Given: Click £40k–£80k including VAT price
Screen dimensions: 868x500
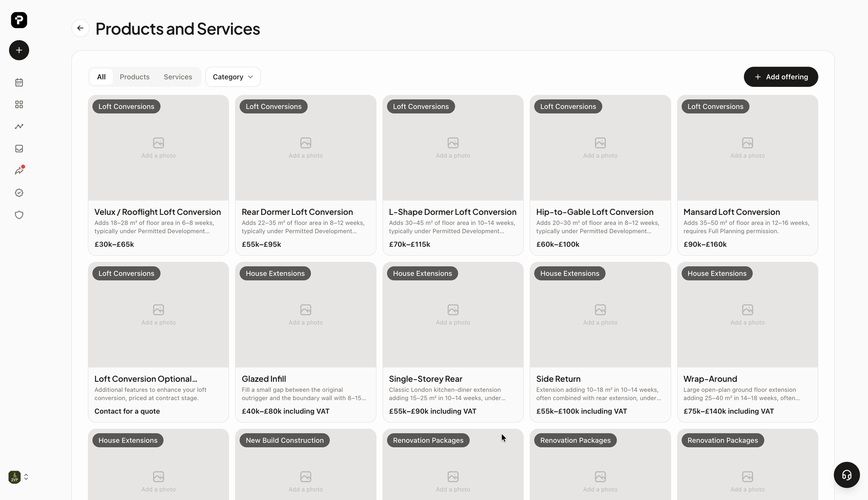Looking at the screenshot, I should coord(285,411).
